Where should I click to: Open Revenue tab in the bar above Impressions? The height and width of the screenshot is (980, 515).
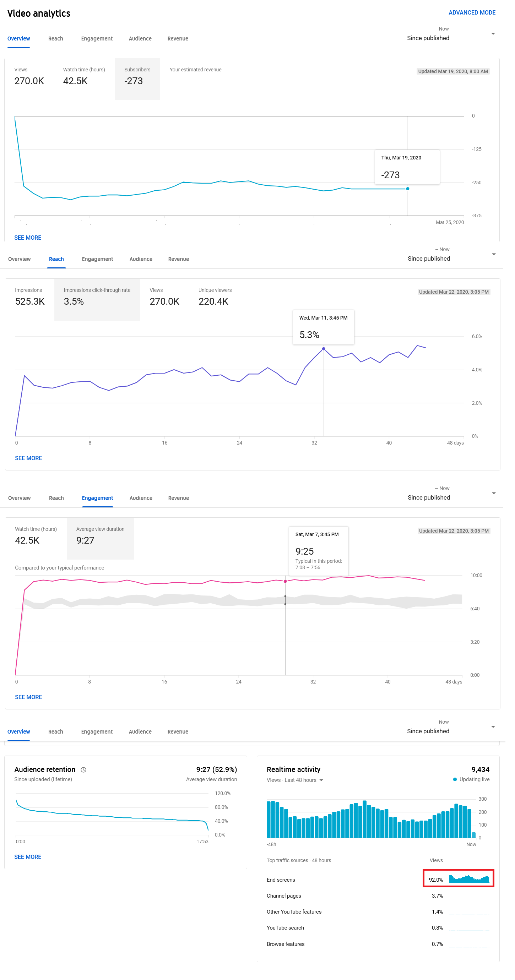pos(179,259)
